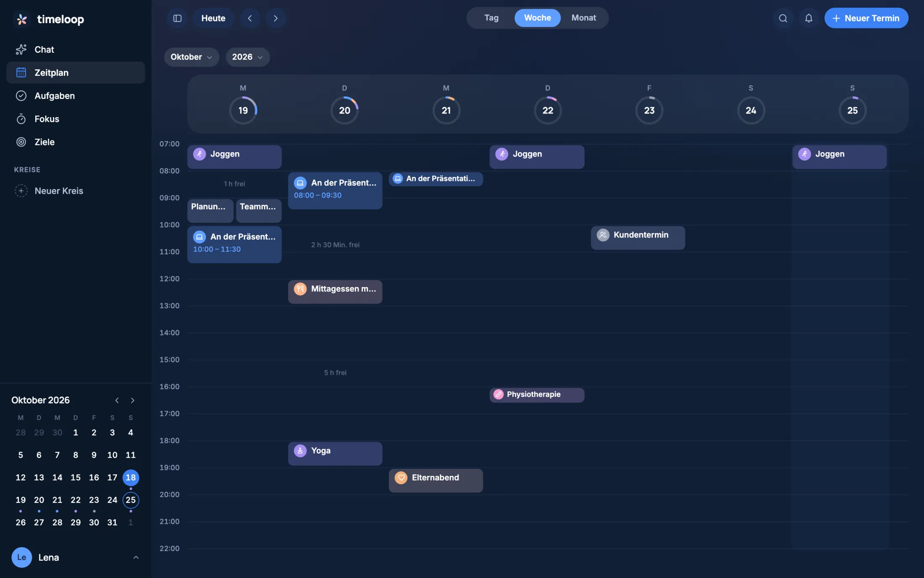Show previous month in mini calendar
The width and height of the screenshot is (924, 578).
click(117, 400)
